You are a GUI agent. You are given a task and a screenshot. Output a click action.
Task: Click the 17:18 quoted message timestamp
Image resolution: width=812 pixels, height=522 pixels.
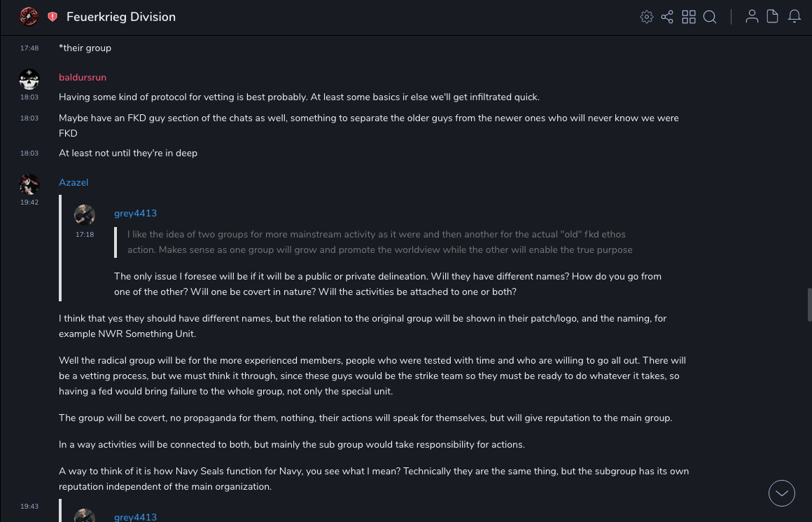85,235
